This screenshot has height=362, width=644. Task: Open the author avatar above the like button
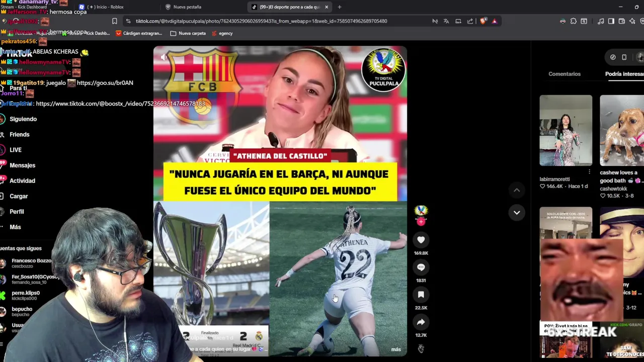(x=421, y=211)
